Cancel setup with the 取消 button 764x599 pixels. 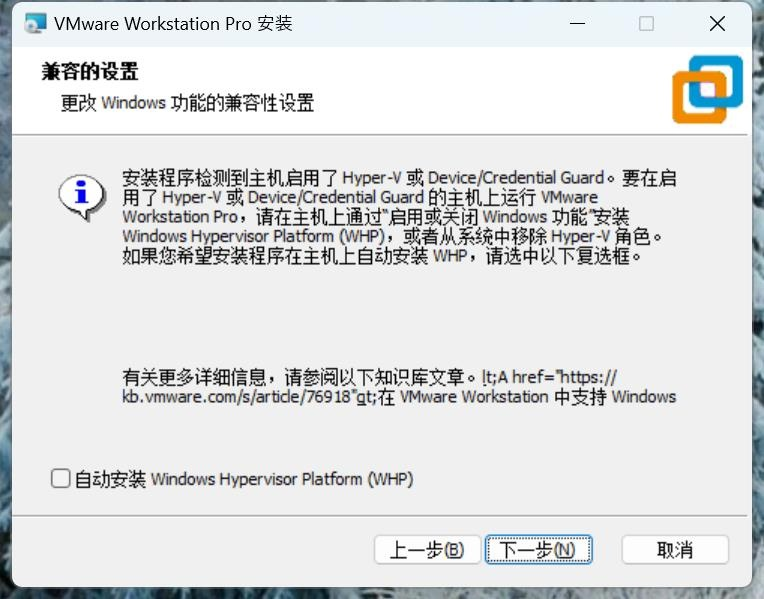coord(675,550)
